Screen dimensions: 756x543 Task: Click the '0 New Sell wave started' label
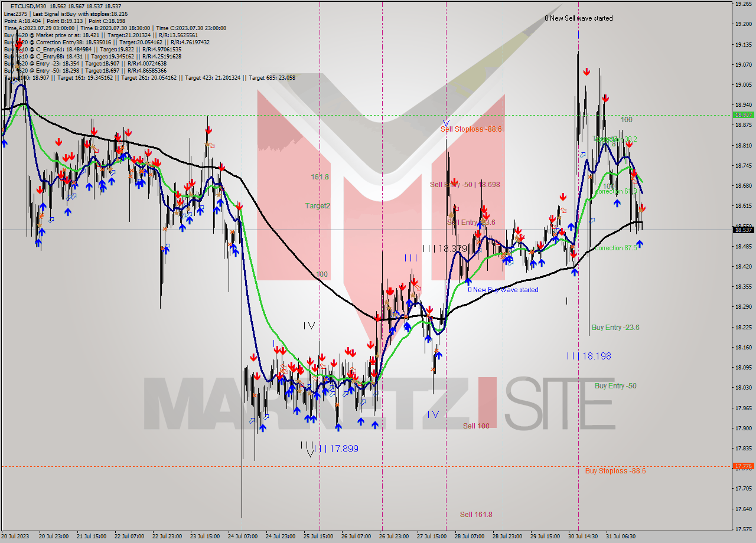tap(578, 18)
